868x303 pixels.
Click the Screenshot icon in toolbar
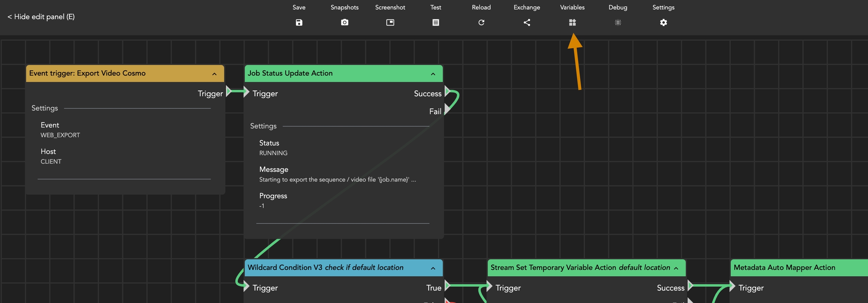(x=390, y=23)
